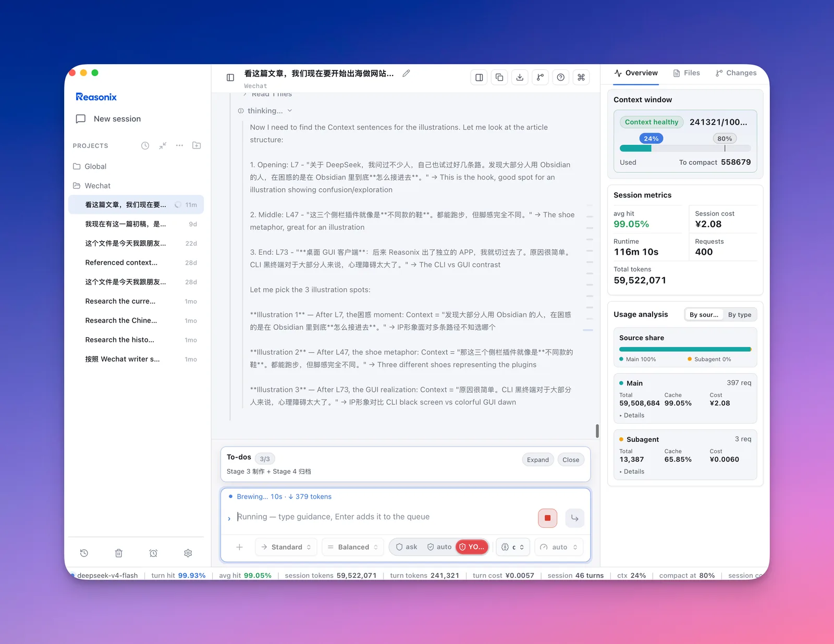
Task: Switch to the Files tab
Action: tap(686, 73)
